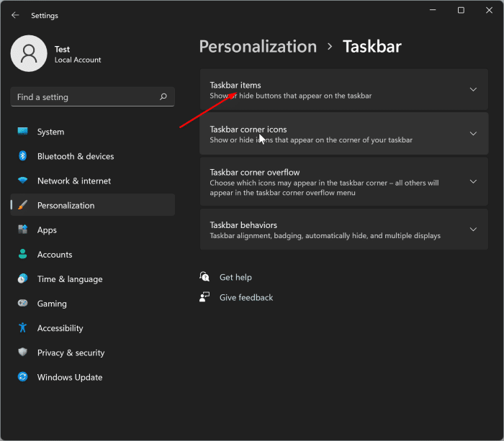Click the Personalization paintbrush icon
The width and height of the screenshot is (504, 441).
coord(22,205)
